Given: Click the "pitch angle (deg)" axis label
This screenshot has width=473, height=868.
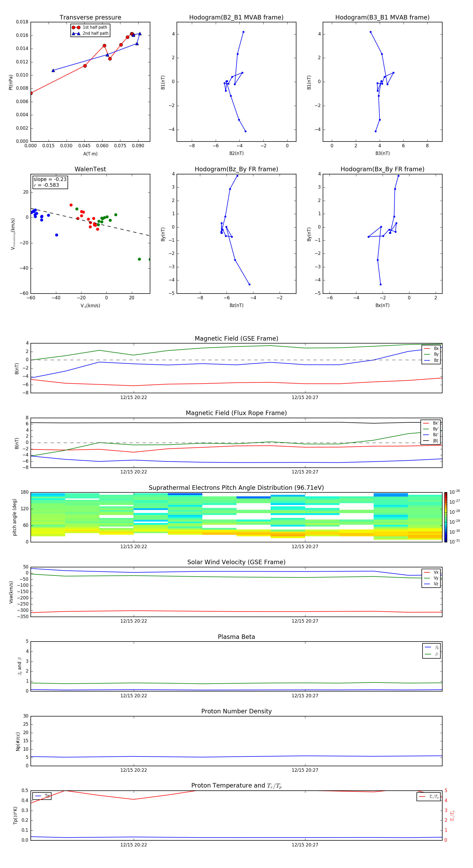Looking at the screenshot, I should click(x=14, y=517).
